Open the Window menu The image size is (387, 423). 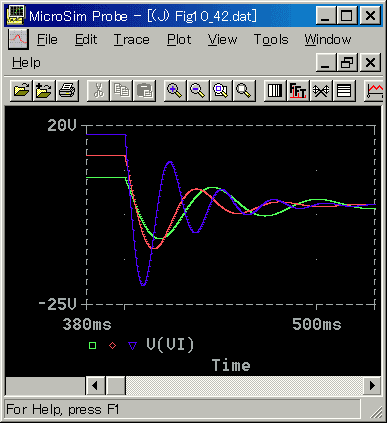(328, 40)
